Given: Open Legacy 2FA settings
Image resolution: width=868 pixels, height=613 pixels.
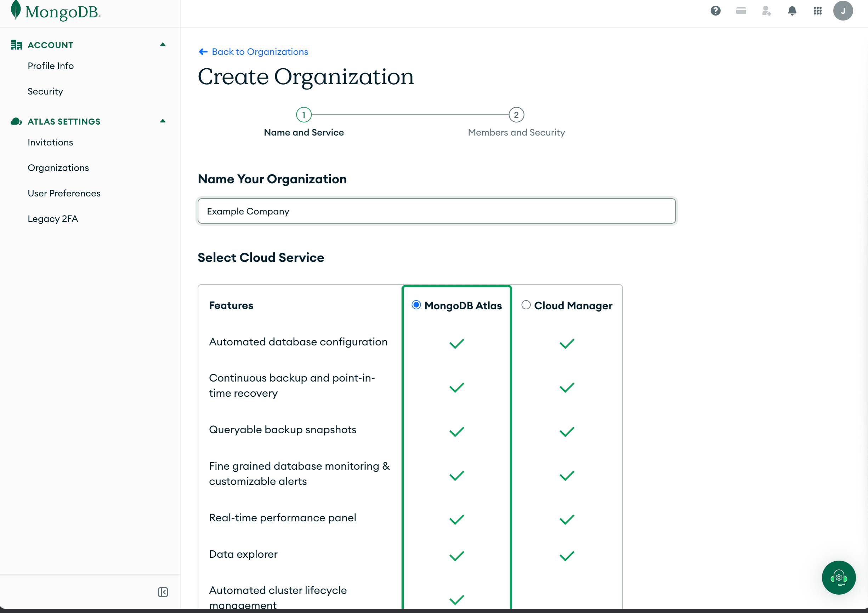Looking at the screenshot, I should (x=53, y=219).
